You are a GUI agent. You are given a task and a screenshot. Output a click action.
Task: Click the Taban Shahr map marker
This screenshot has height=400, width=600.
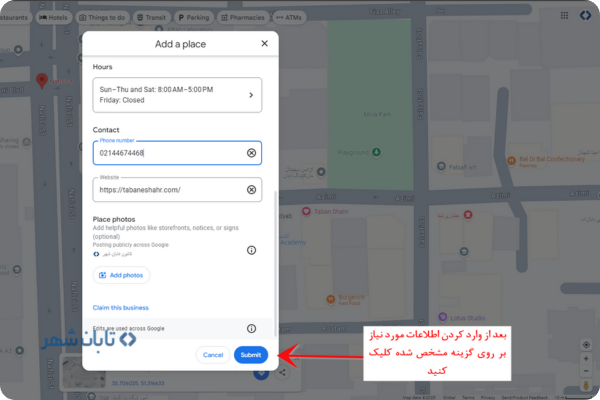[306, 211]
